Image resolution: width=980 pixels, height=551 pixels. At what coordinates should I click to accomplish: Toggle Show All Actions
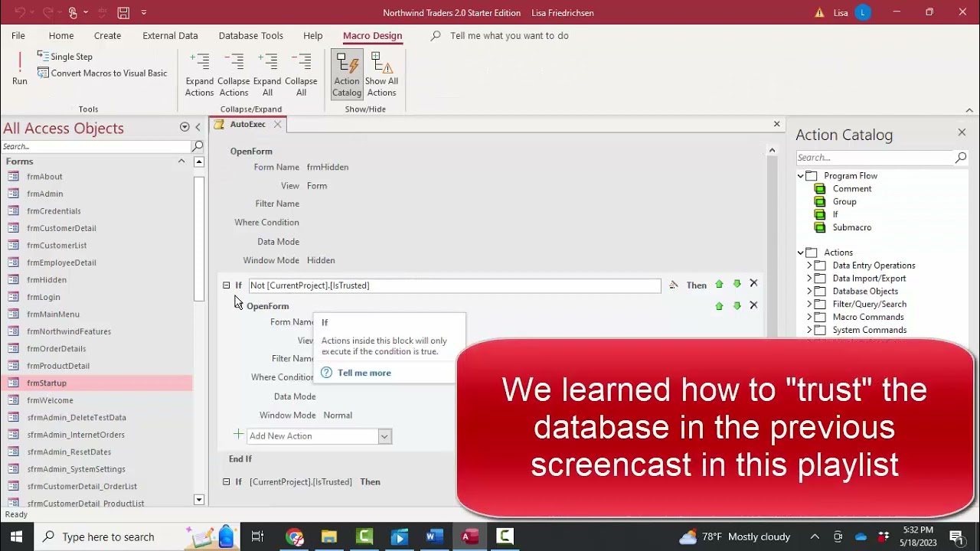coord(381,74)
